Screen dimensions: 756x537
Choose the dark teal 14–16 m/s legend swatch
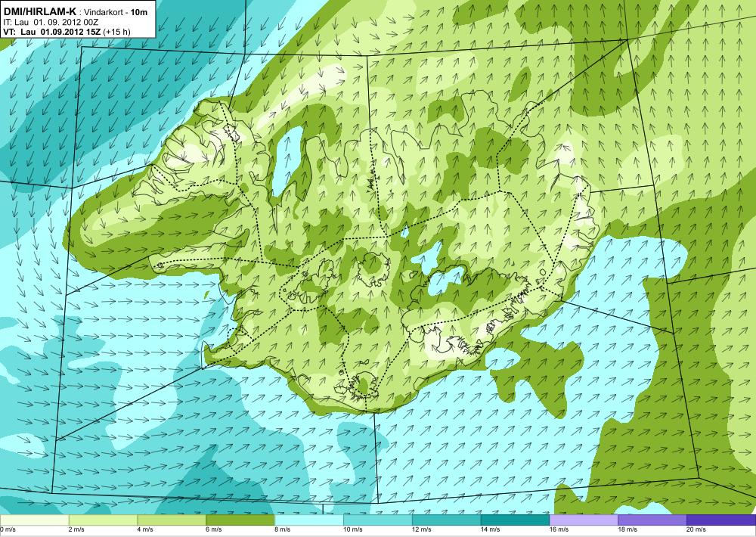(x=515, y=520)
